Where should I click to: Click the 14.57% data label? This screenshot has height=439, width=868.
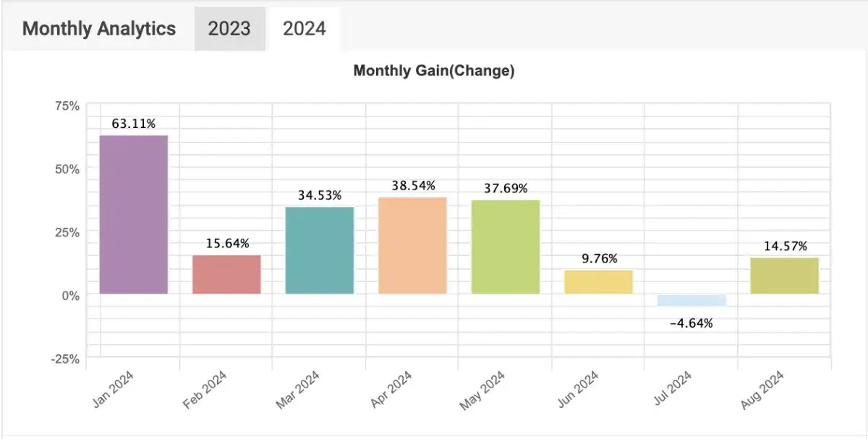click(784, 246)
